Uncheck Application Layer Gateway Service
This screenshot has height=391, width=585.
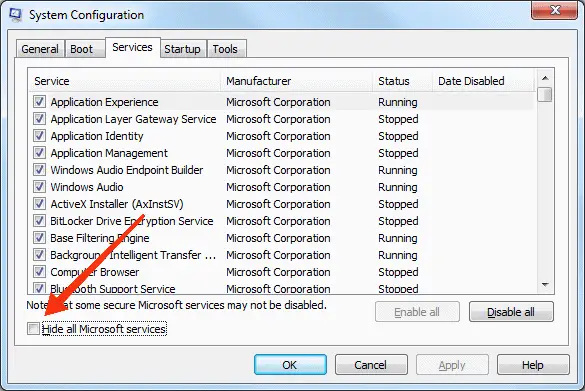[40, 119]
